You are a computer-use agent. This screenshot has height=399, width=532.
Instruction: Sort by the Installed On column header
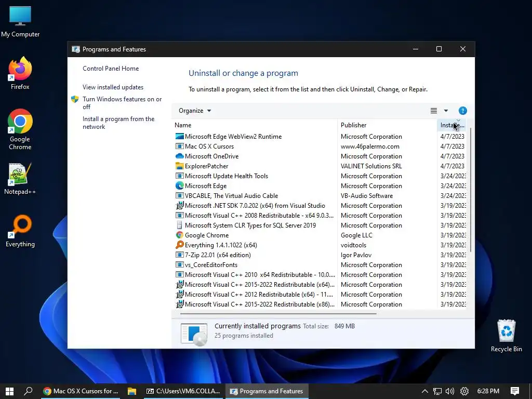click(x=451, y=125)
